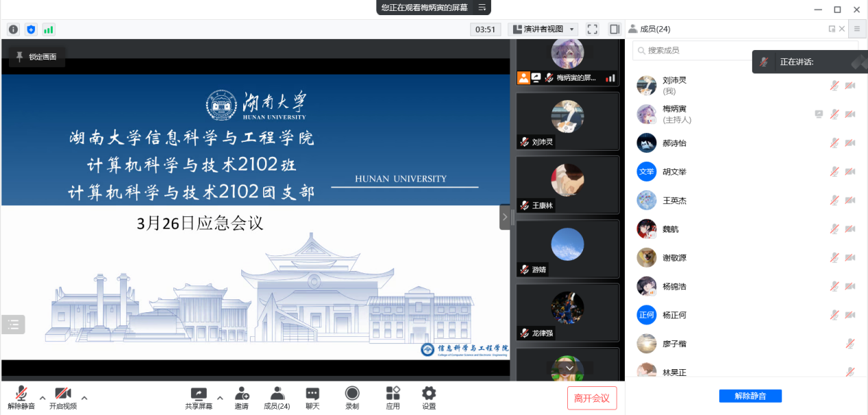
Task: Click screen-share indicator in 梅炳寅's member row
Action: 819,114
